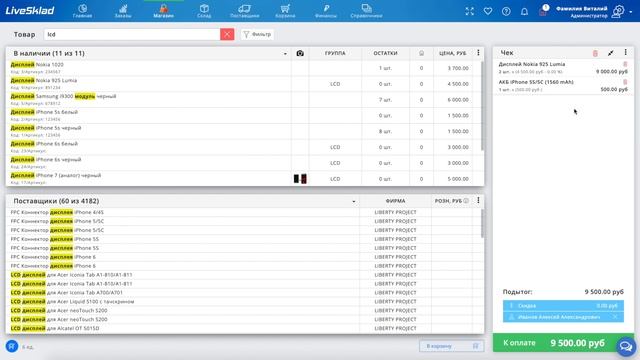640x360 pixels.
Task: Sort by the ФИРМА column header
Action: (396, 201)
